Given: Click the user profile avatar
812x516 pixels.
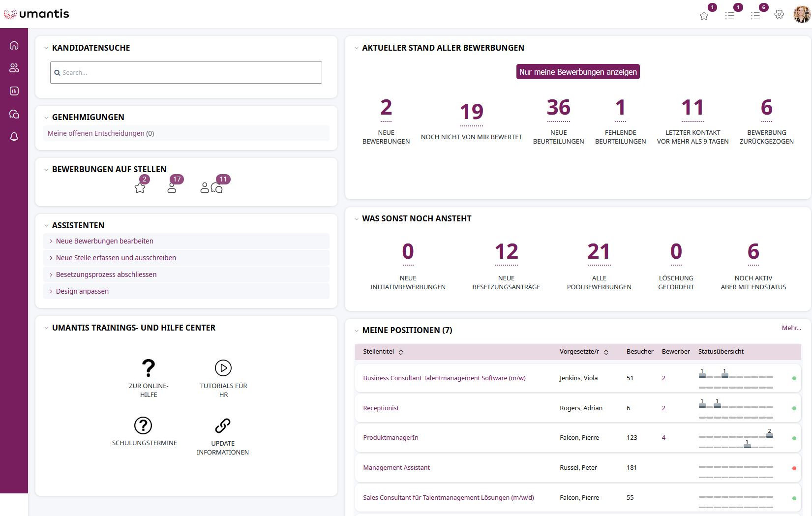Looking at the screenshot, I should (x=801, y=14).
